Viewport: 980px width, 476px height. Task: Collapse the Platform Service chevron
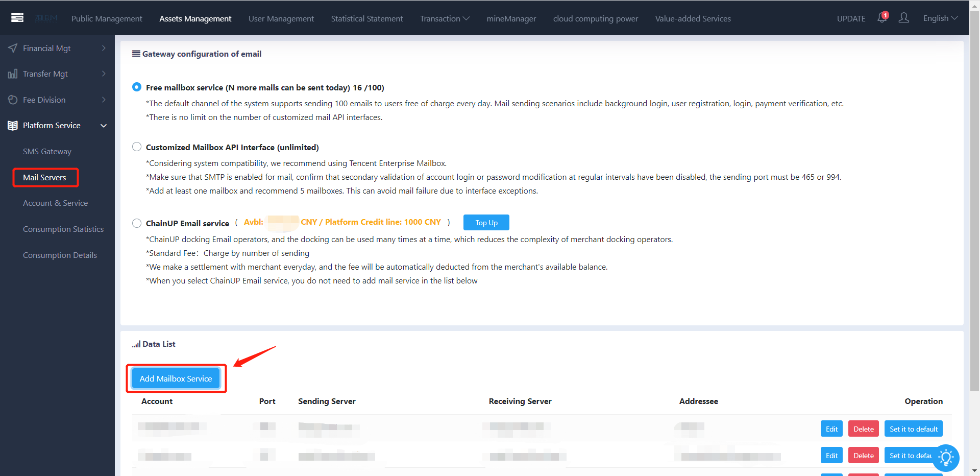(104, 126)
